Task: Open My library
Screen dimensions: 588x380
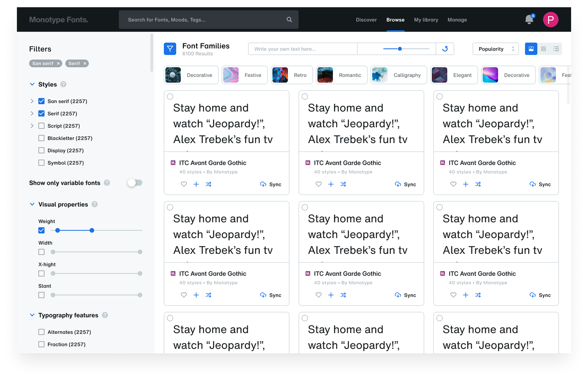Action: click(x=426, y=20)
